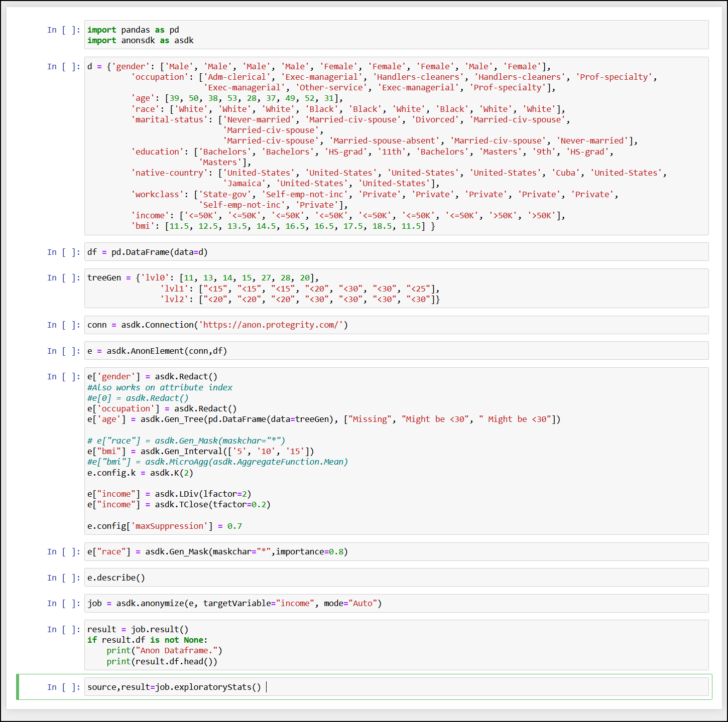Click the commented MicroAgg line

217,462
